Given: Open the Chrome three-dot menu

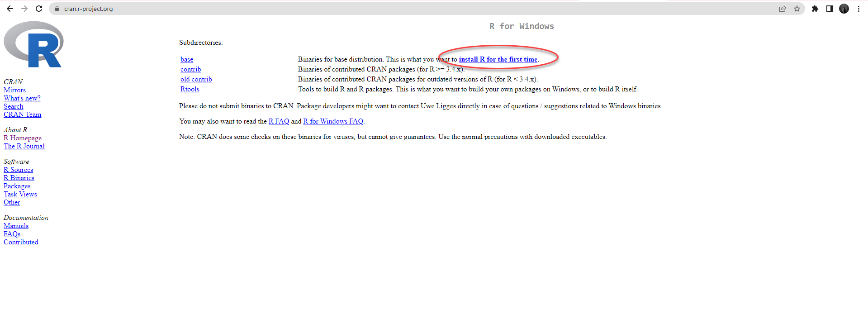Looking at the screenshot, I should tap(859, 9).
